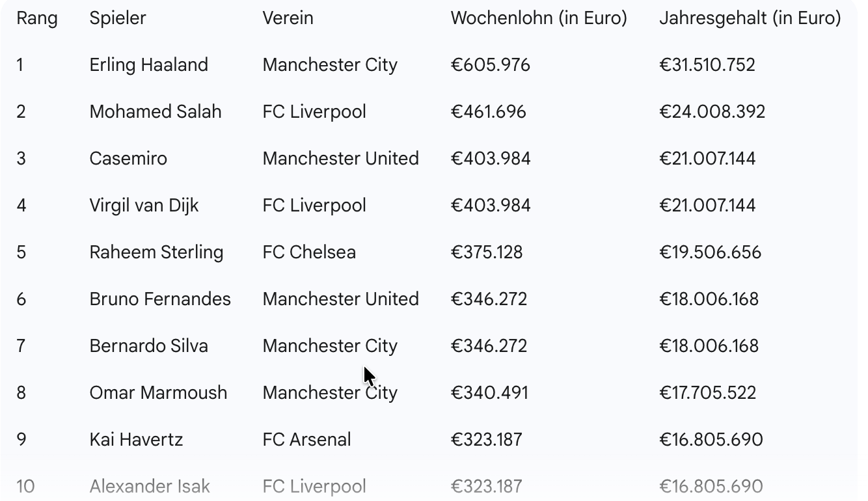Click weekly wage €605.976
The image size is (868, 501).
490,65
